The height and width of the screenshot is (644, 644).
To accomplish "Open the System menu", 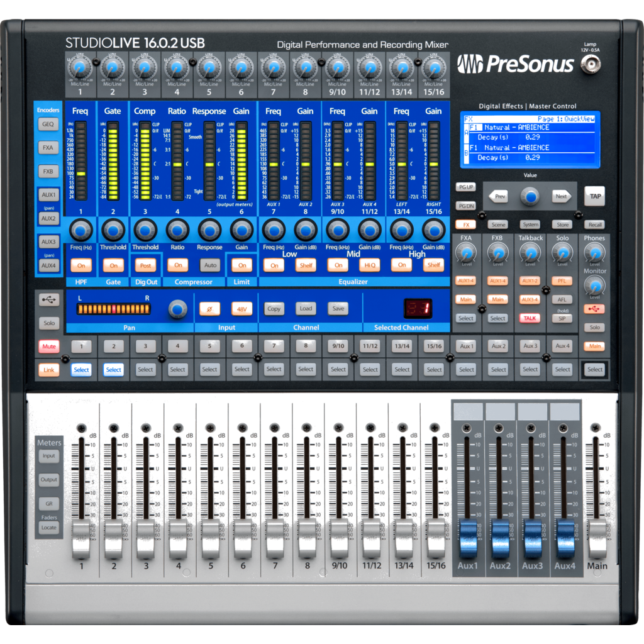I will pos(530,225).
